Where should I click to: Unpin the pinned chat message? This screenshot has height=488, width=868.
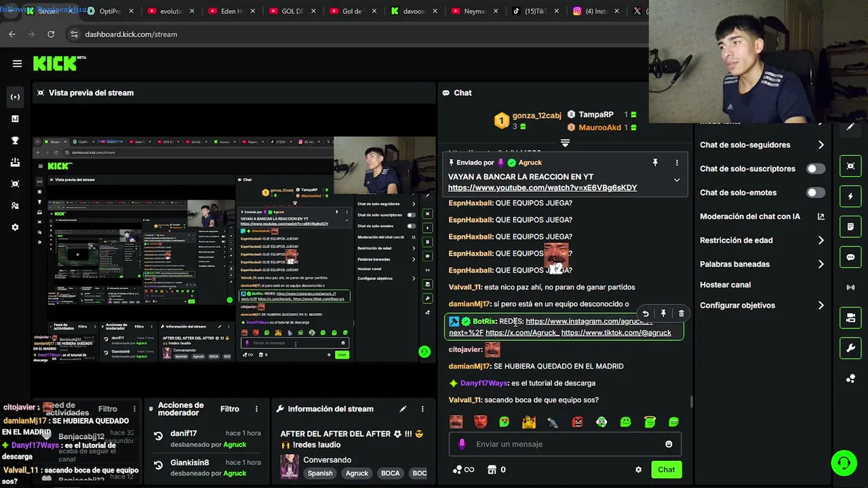(655, 163)
